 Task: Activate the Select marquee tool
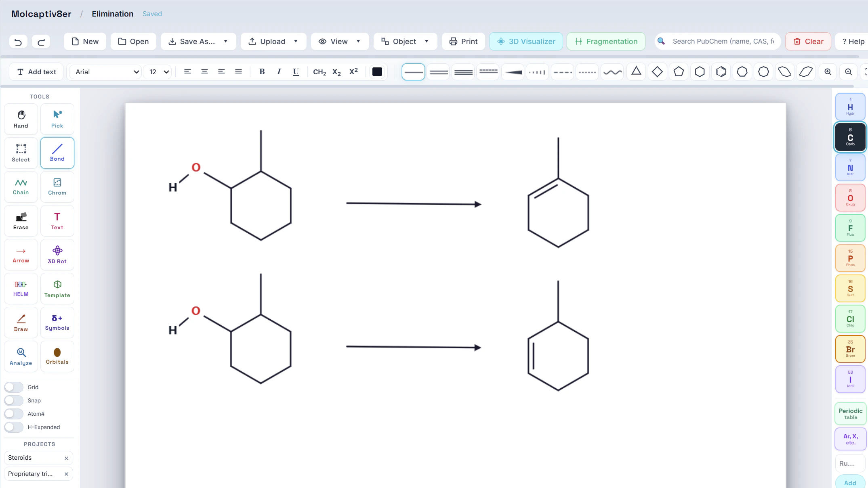(x=21, y=153)
